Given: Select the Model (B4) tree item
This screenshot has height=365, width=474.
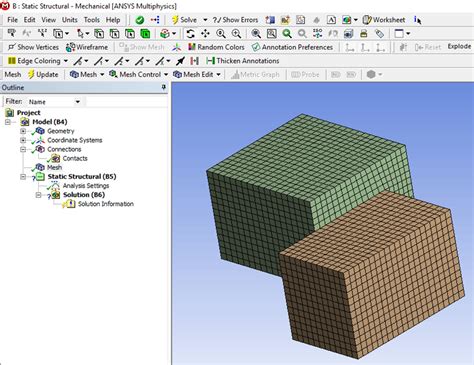Looking at the screenshot, I should coord(50,122).
